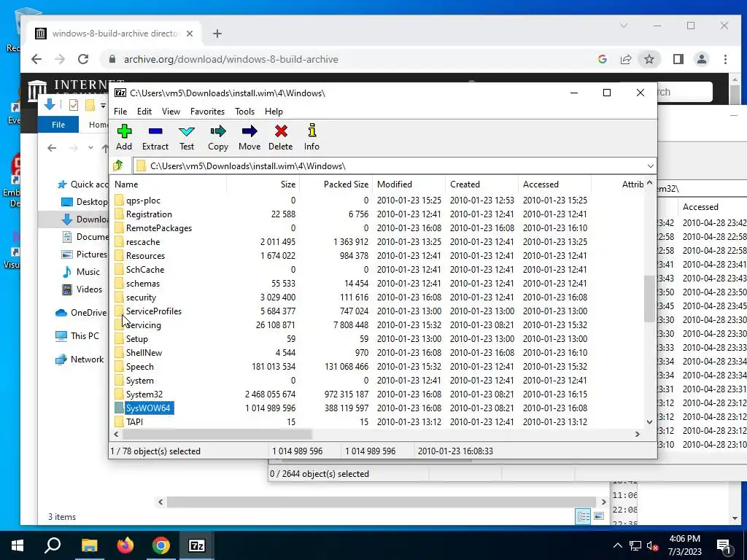Go up one folder level in 7-Zip
Screen dimensions: 747x560
(118, 166)
